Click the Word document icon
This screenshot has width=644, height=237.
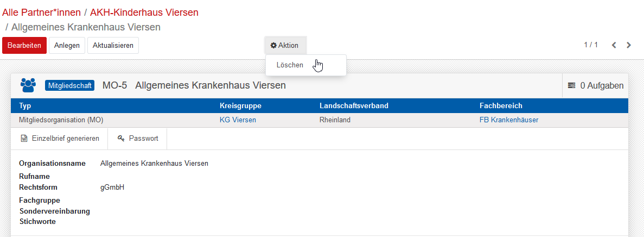24,139
